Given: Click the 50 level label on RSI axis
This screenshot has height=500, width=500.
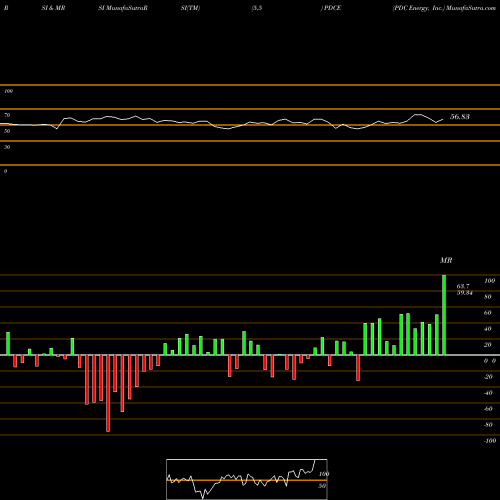Looking at the screenshot, I should click(7, 131).
